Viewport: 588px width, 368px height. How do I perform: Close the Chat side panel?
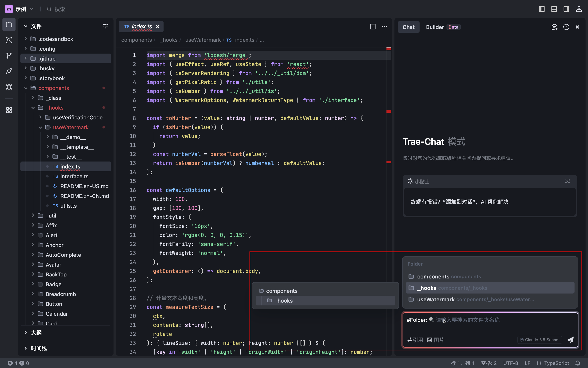click(578, 27)
